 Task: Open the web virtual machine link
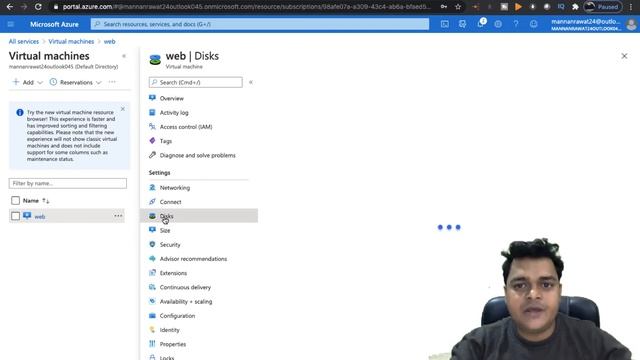pyautogui.click(x=40, y=216)
